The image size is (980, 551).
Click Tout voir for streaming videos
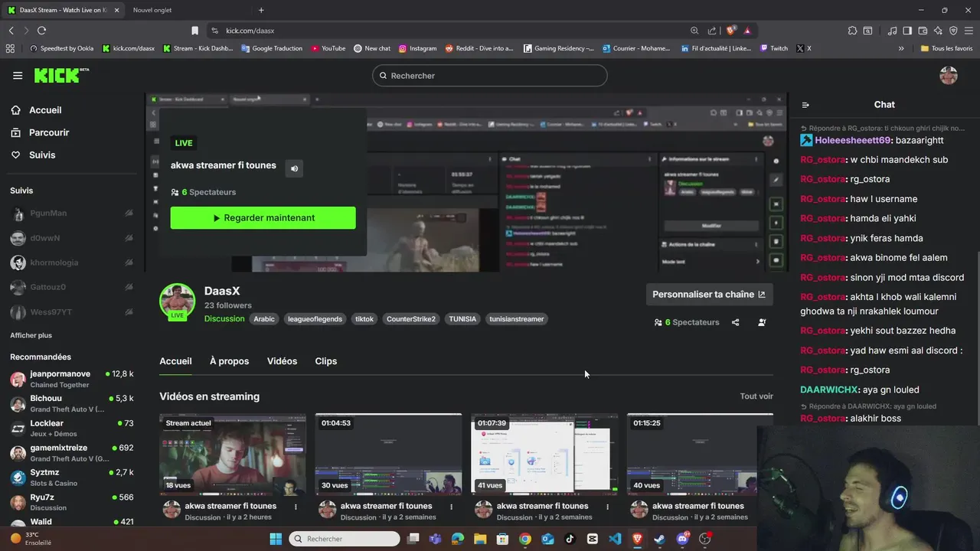pyautogui.click(x=756, y=396)
